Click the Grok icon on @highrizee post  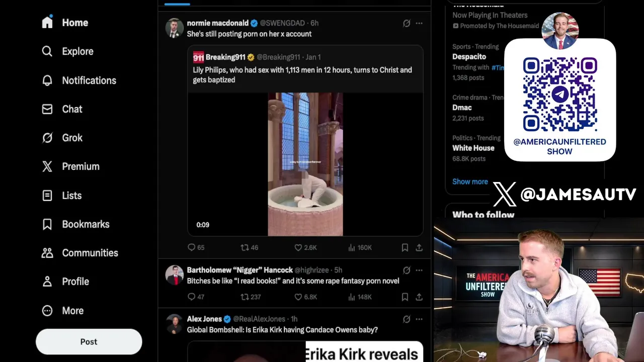[x=407, y=270]
